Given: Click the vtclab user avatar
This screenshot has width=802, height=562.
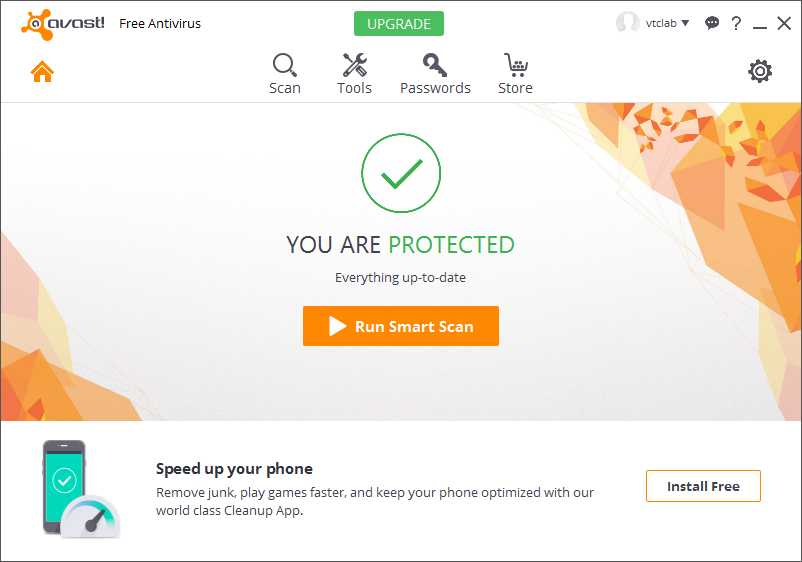Looking at the screenshot, I should [x=628, y=23].
